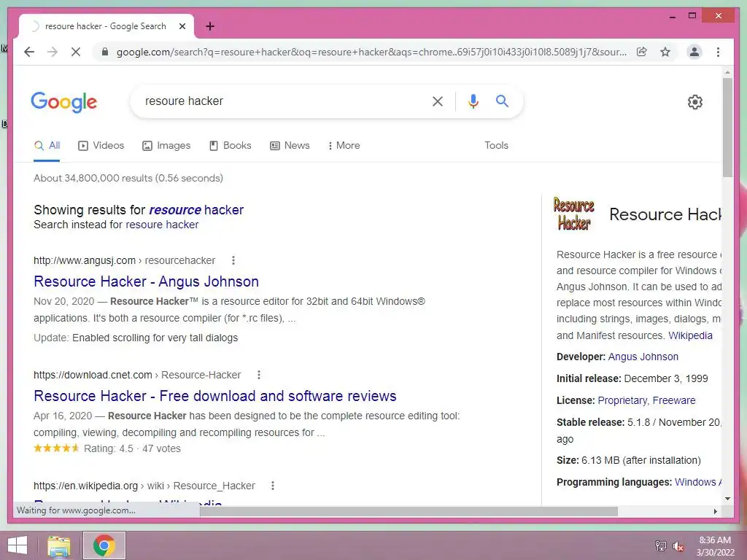Click horizontal scrollbar thumb

click(x=409, y=511)
